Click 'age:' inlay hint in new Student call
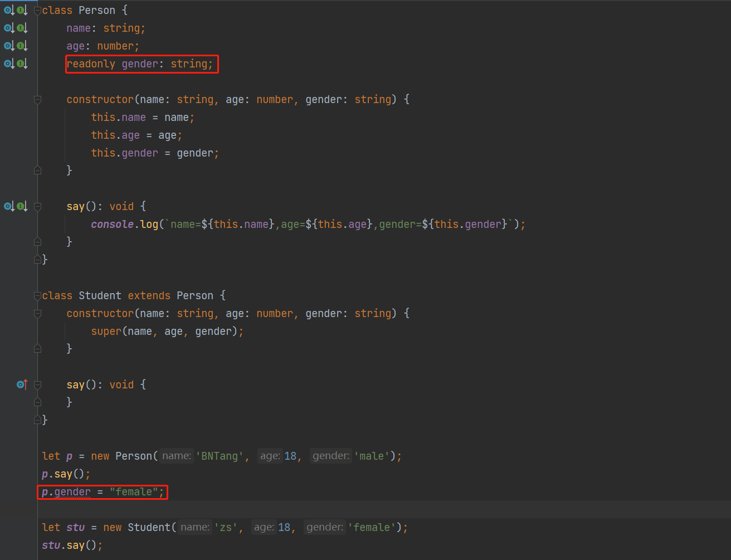The width and height of the screenshot is (731, 560). [264, 527]
